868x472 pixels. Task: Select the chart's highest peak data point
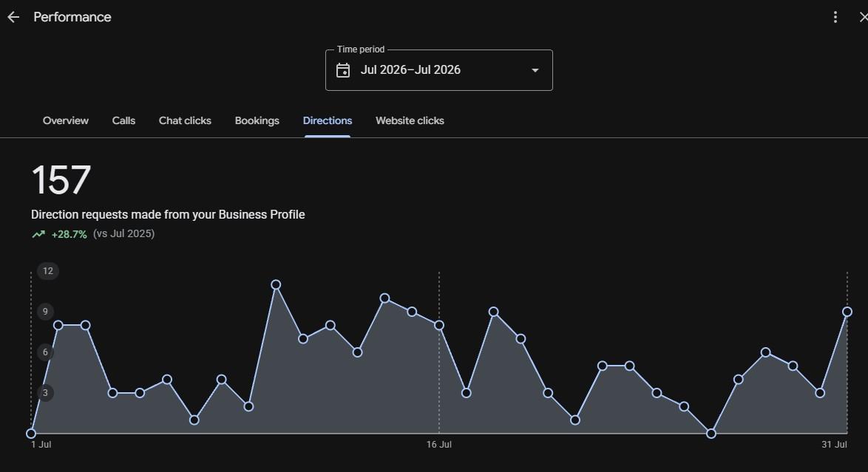coord(276,284)
